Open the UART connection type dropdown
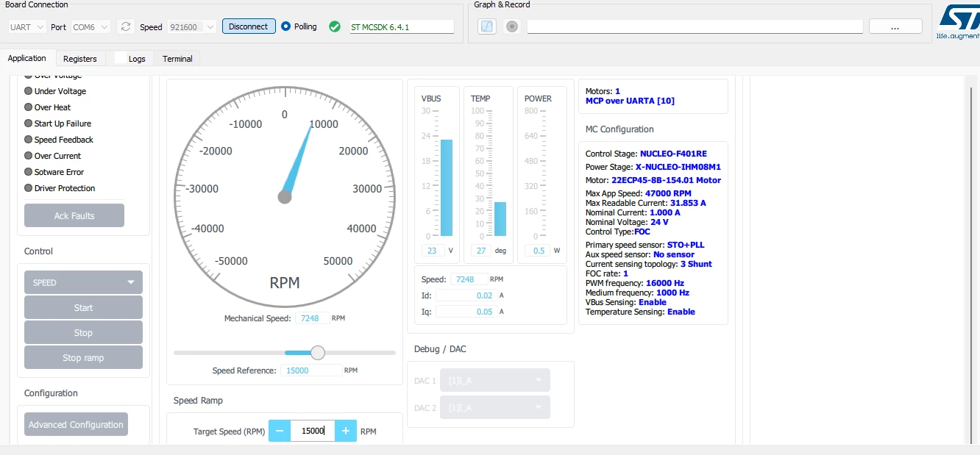The width and height of the screenshot is (980, 455). [x=26, y=26]
